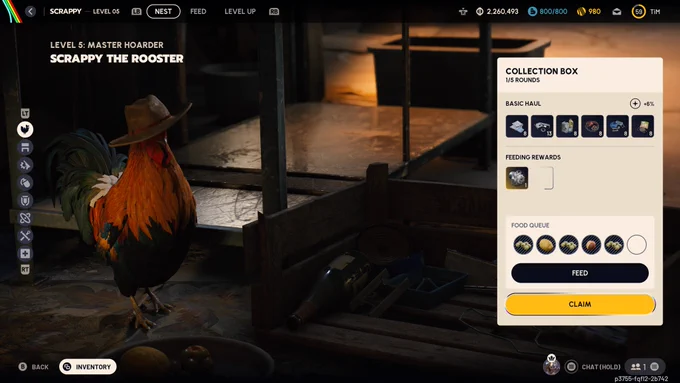Click the LT trigger icon in sidebar
Viewport: 680px width, 383px height.
tap(25, 113)
